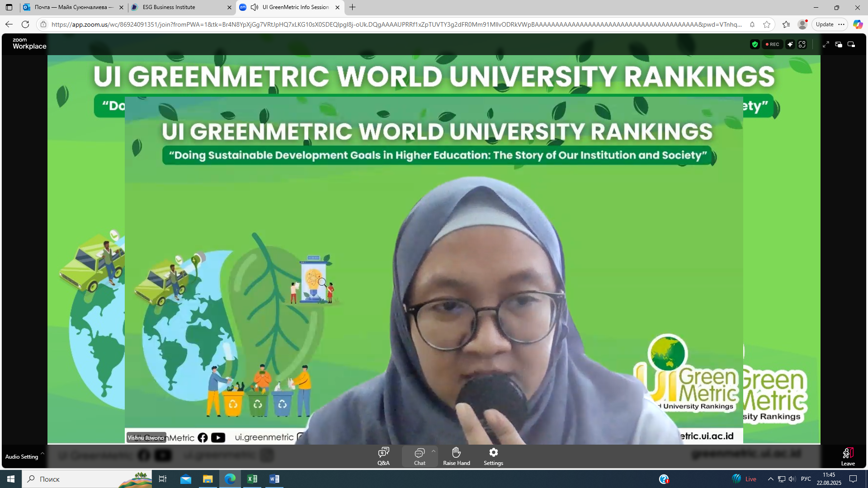Open Word from the taskbar
Image resolution: width=868 pixels, height=488 pixels.
coord(274,479)
